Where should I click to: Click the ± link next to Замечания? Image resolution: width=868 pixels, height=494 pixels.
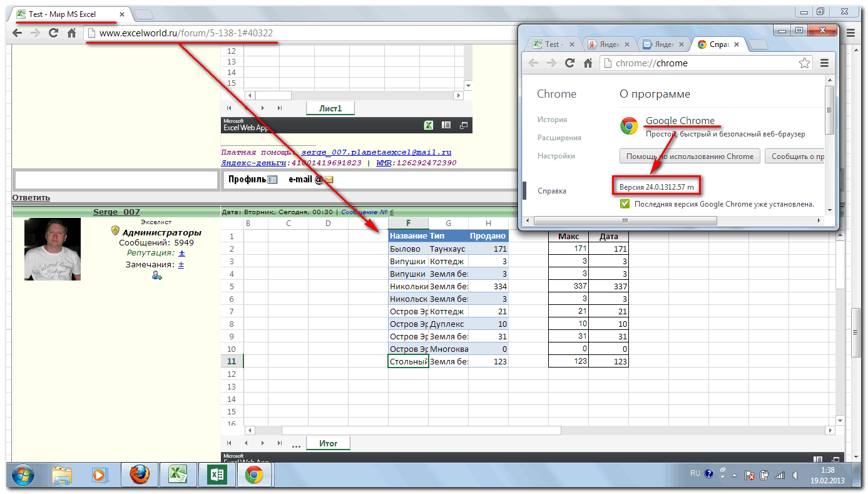point(181,265)
